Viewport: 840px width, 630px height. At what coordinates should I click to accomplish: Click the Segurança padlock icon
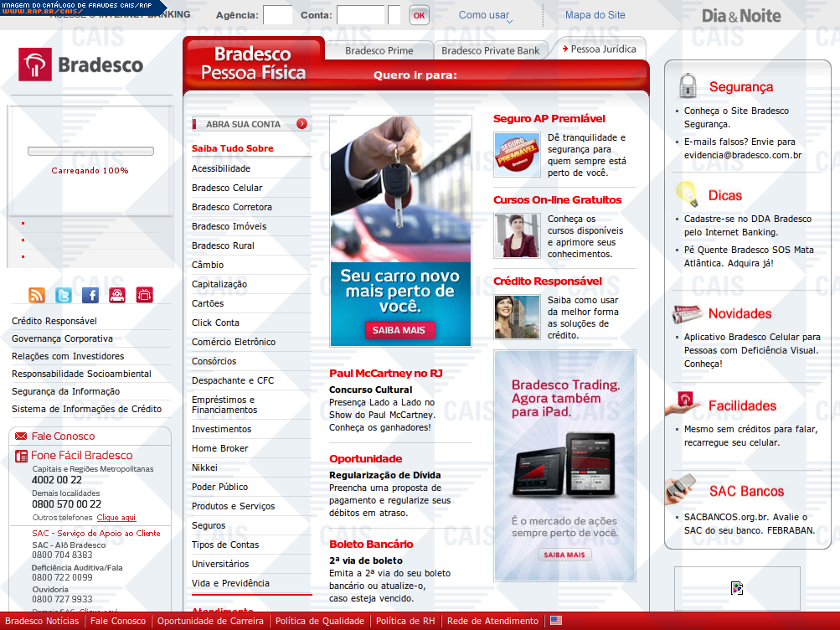(x=688, y=86)
